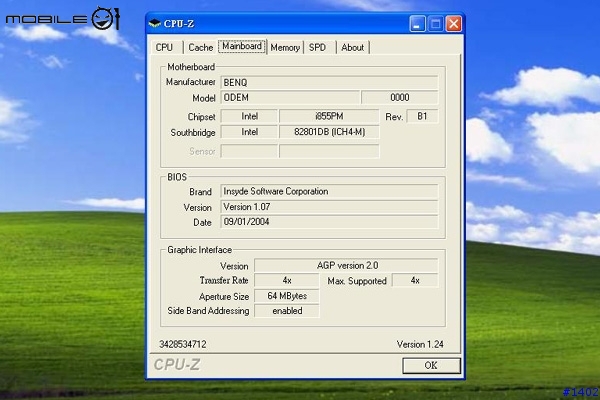This screenshot has height=400, width=600.
Task: Open the Memory tab
Action: pos(285,47)
